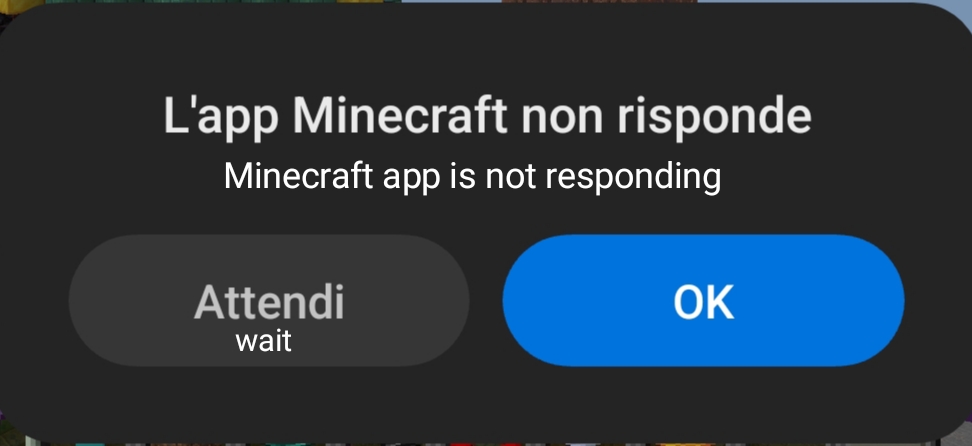The image size is (972, 446).
Task: Click the word "risponde" in the dialog title
Action: 714,118
